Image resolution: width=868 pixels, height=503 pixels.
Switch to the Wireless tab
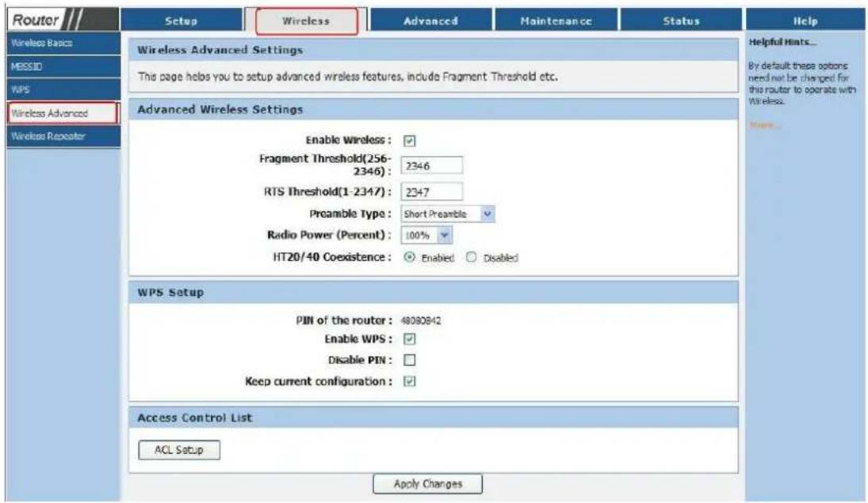pos(306,21)
